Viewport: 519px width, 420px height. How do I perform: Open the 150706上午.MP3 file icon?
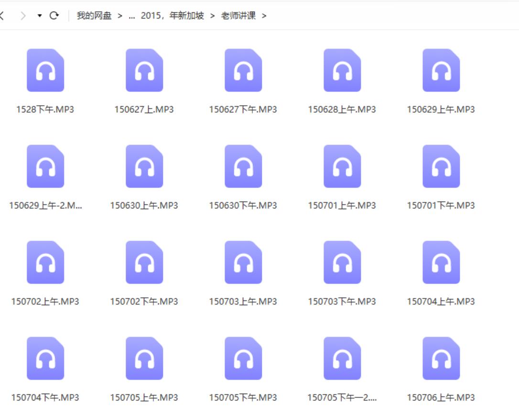coord(441,358)
